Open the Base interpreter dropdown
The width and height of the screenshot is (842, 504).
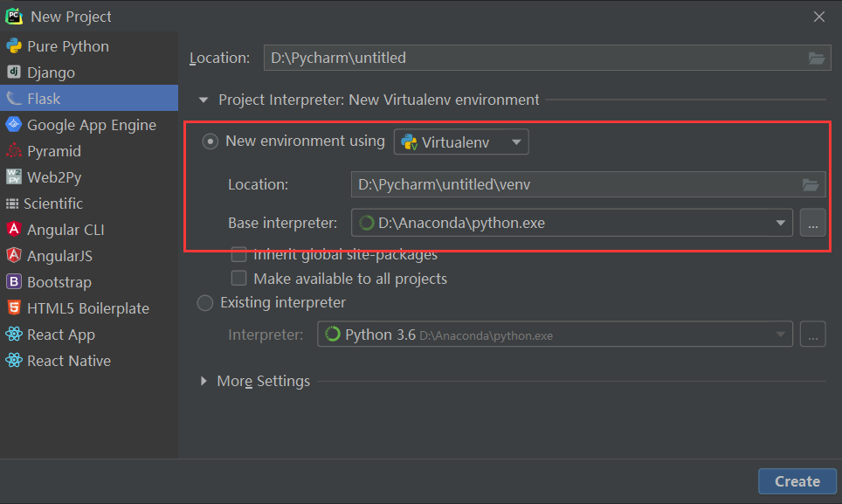(x=572, y=223)
